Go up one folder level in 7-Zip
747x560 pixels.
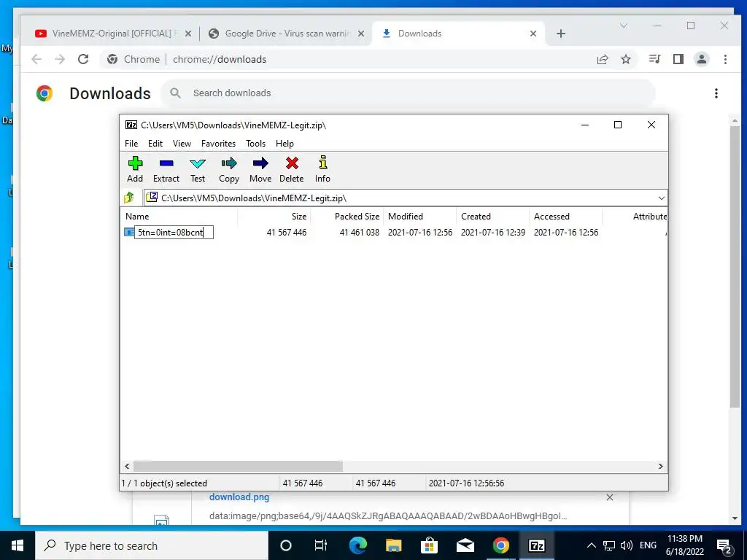129,198
